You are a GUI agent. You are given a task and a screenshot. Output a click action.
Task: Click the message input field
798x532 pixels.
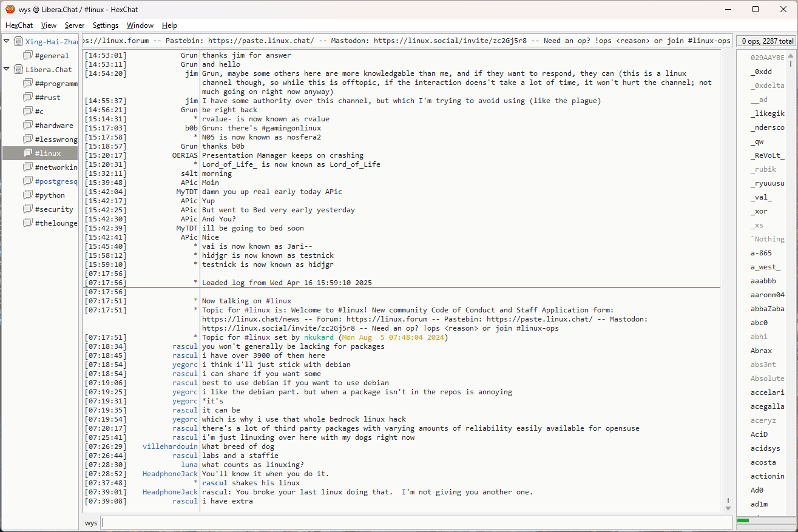(x=416, y=523)
